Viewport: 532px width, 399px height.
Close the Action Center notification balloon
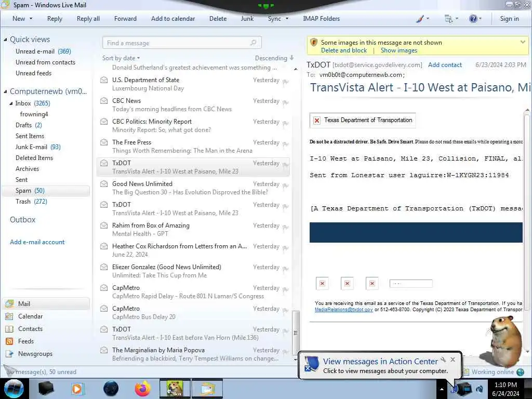pos(453,360)
